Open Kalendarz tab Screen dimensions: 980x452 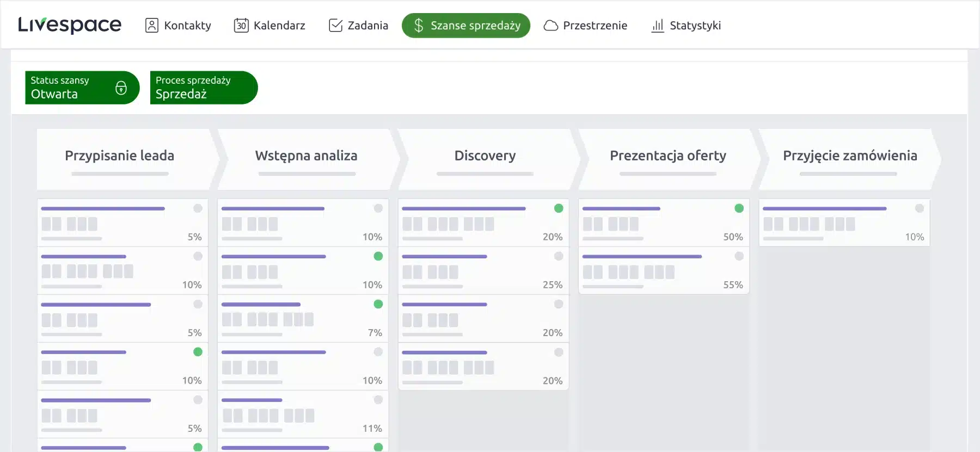269,26
